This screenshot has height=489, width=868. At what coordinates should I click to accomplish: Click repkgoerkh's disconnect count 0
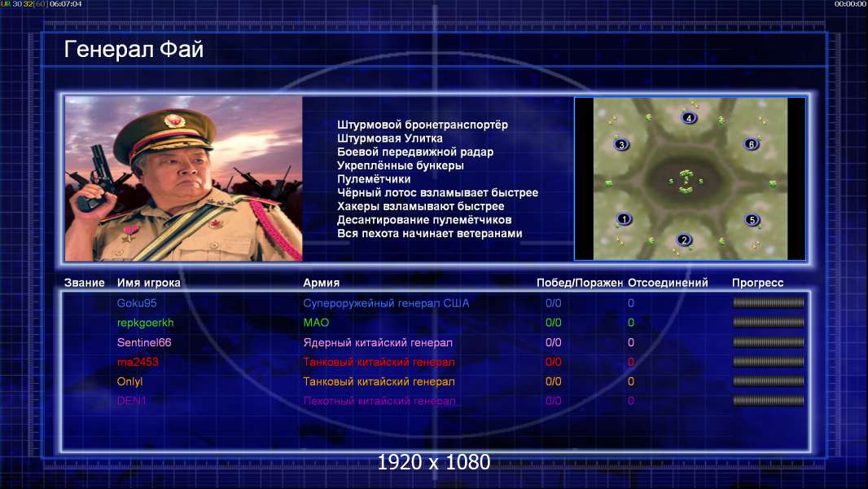630,322
